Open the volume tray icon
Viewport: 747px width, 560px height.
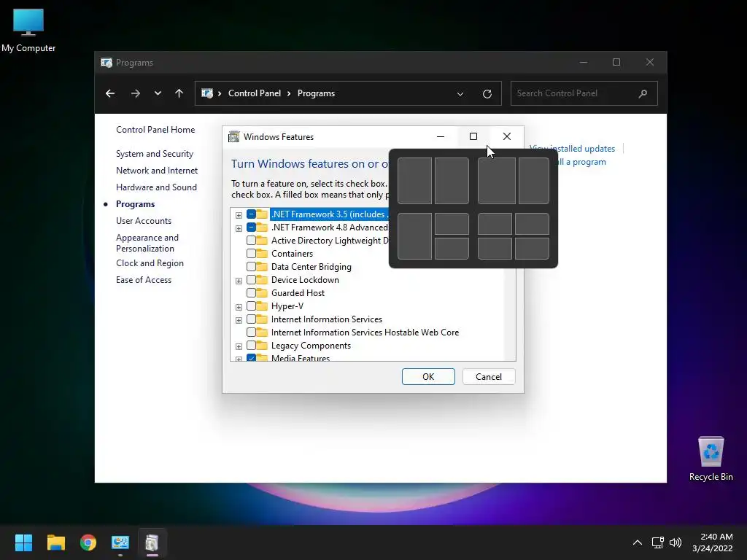pyautogui.click(x=675, y=542)
